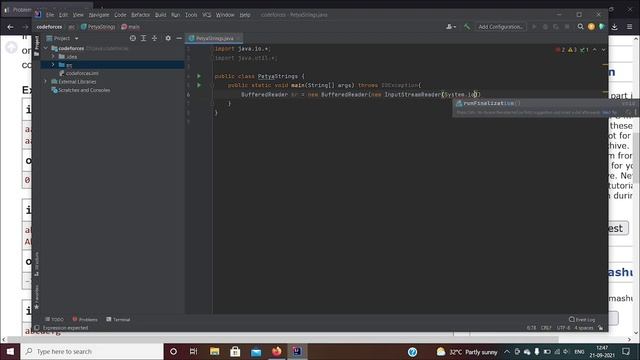This screenshot has width=640, height=360.
Task: Expand the src folder
Action: 53,64
